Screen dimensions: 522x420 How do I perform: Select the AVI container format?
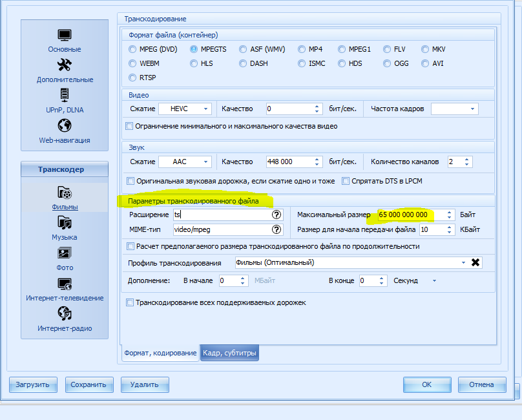pyautogui.click(x=425, y=63)
